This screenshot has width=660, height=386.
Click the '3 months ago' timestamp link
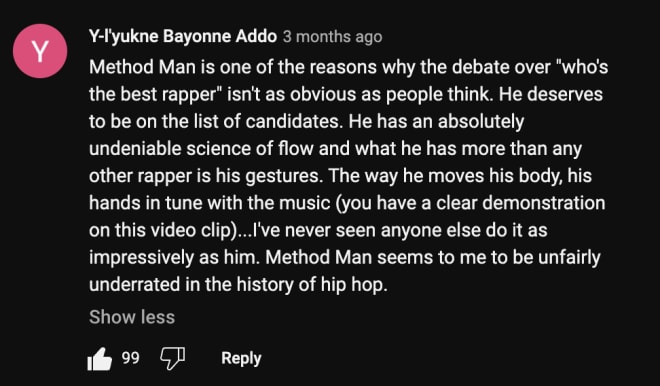(x=333, y=37)
